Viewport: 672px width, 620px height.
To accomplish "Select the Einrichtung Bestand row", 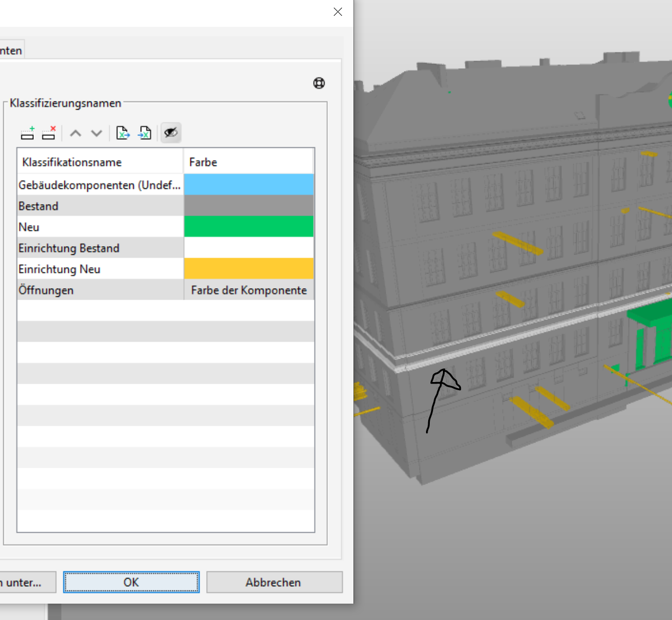I will (166, 248).
